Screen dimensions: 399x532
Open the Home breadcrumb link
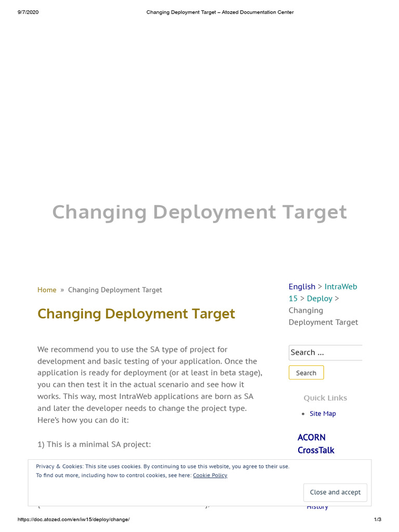[47, 290]
